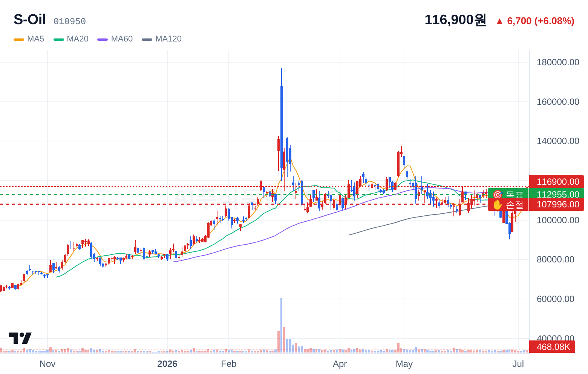Click the 010950 ticker code
The height and width of the screenshot is (374, 588).
click(70, 21)
